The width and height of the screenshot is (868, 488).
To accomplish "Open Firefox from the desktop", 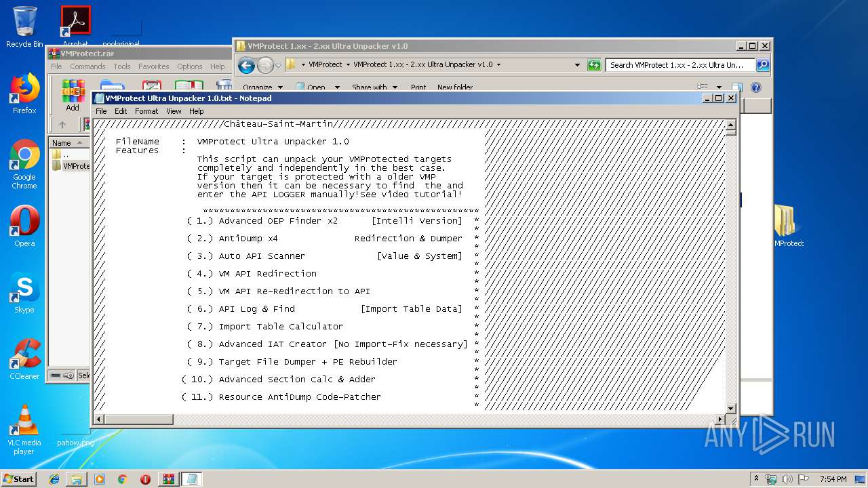I will tap(24, 94).
